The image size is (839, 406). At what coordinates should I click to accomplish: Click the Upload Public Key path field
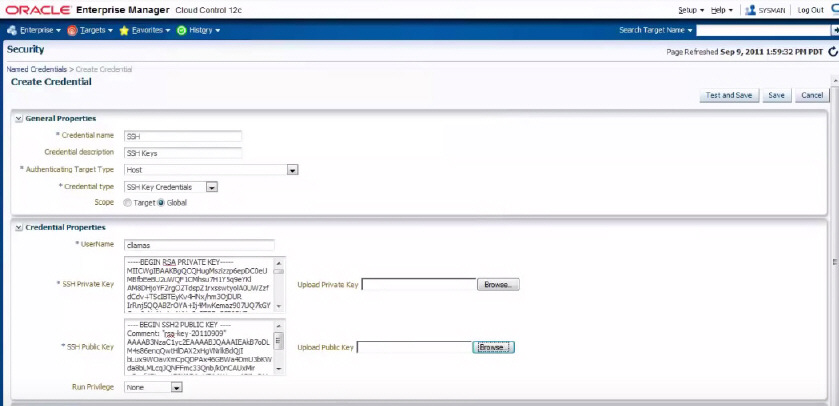[414, 348]
